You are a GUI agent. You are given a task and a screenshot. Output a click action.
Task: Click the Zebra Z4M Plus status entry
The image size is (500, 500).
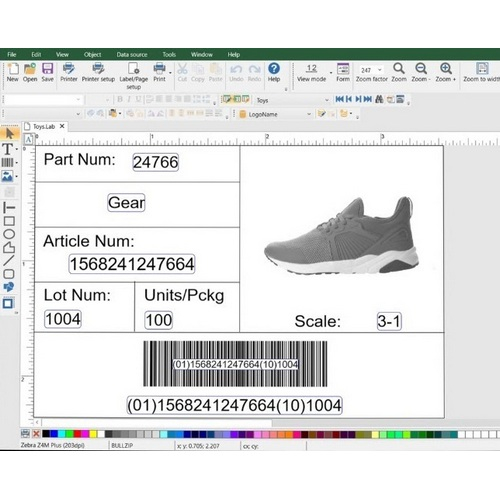52,445
